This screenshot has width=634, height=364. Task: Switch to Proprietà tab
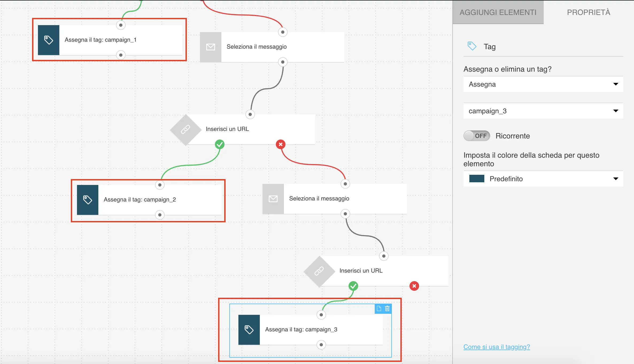tap(589, 12)
